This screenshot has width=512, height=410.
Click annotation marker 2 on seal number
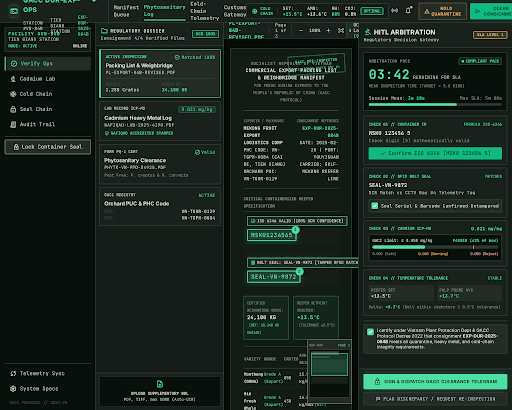[299, 271]
